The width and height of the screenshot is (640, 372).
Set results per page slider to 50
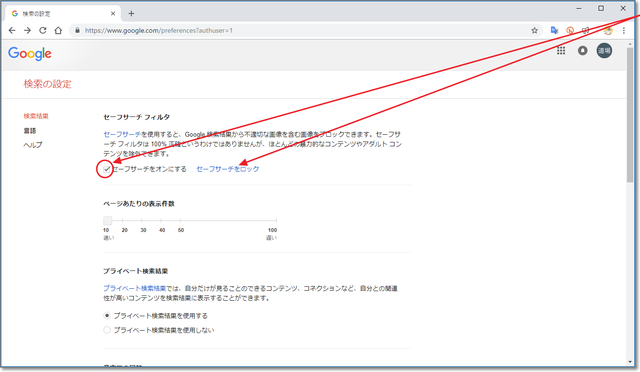coord(180,221)
